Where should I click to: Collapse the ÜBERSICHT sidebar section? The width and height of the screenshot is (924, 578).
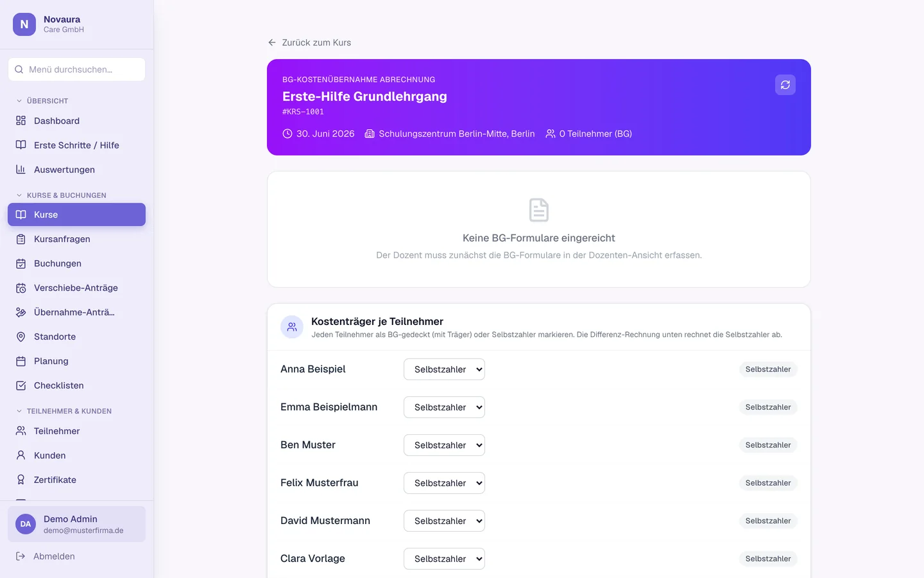pos(42,101)
